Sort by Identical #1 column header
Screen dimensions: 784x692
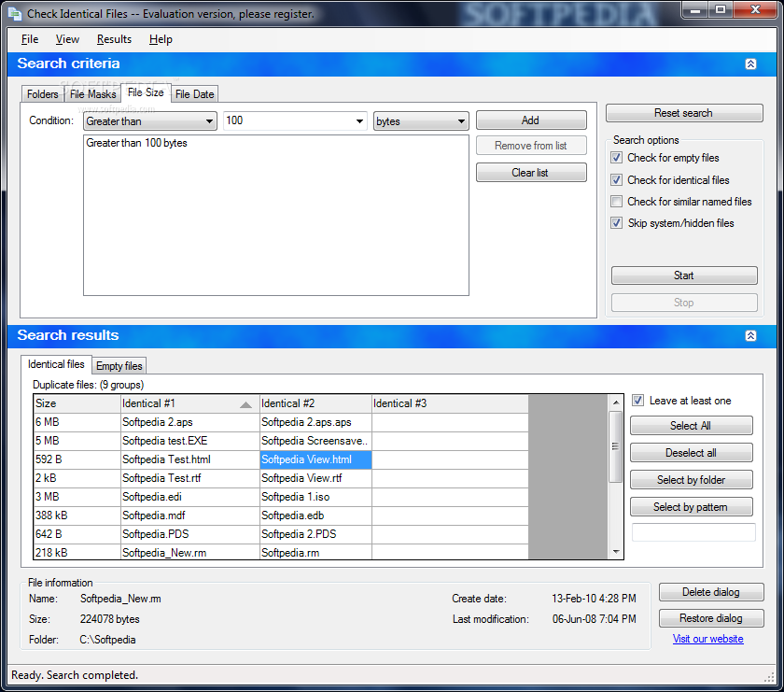[x=190, y=403]
